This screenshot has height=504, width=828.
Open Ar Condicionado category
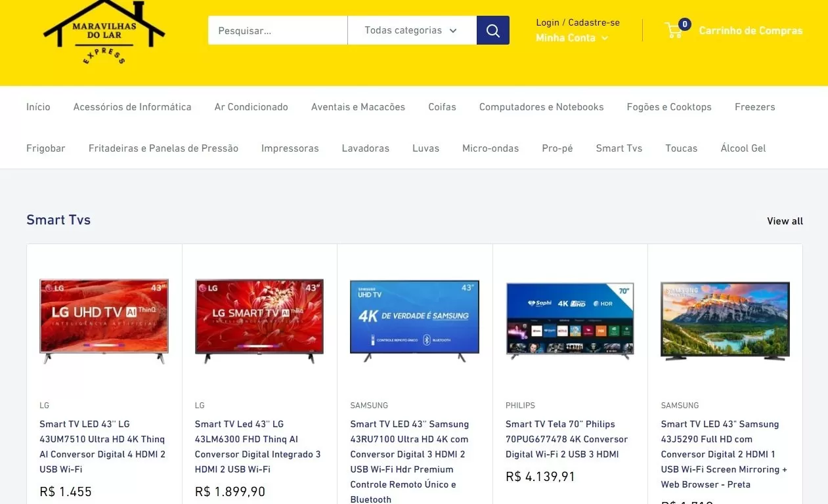(x=251, y=107)
